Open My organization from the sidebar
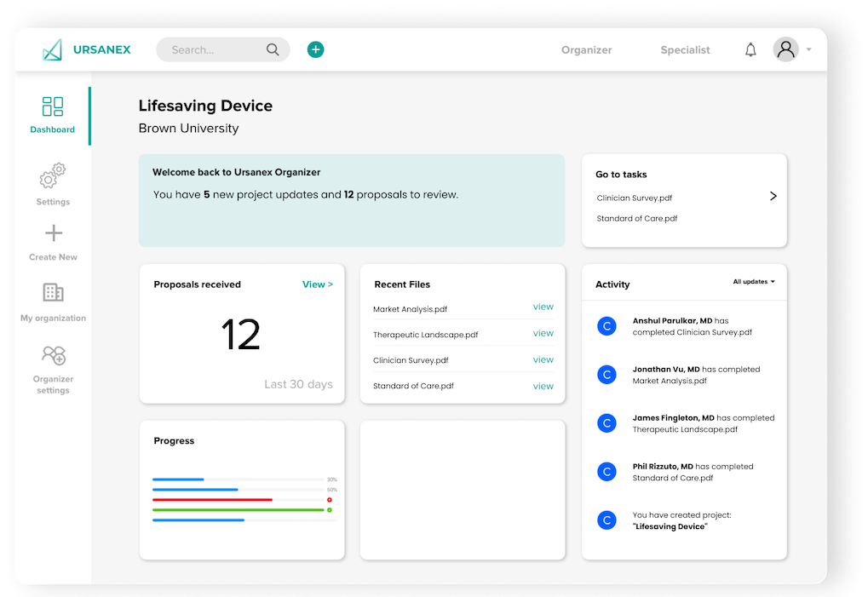The image size is (868, 597). coord(52,293)
